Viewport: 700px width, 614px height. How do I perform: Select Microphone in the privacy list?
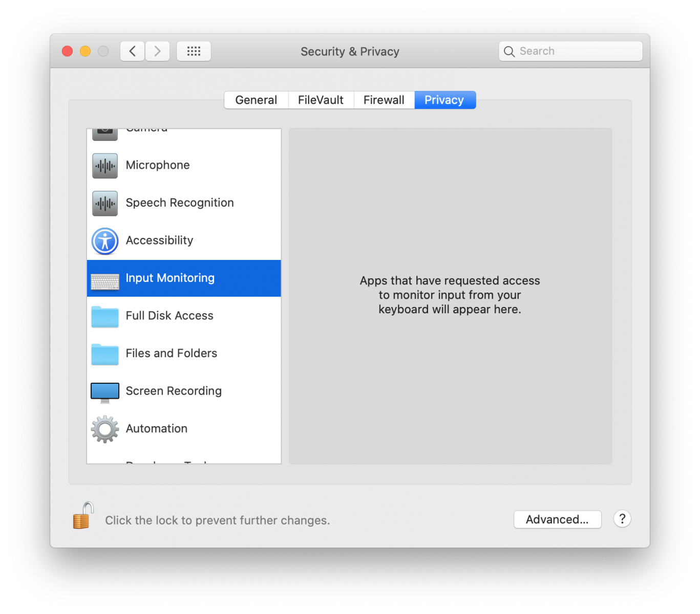tap(184, 165)
